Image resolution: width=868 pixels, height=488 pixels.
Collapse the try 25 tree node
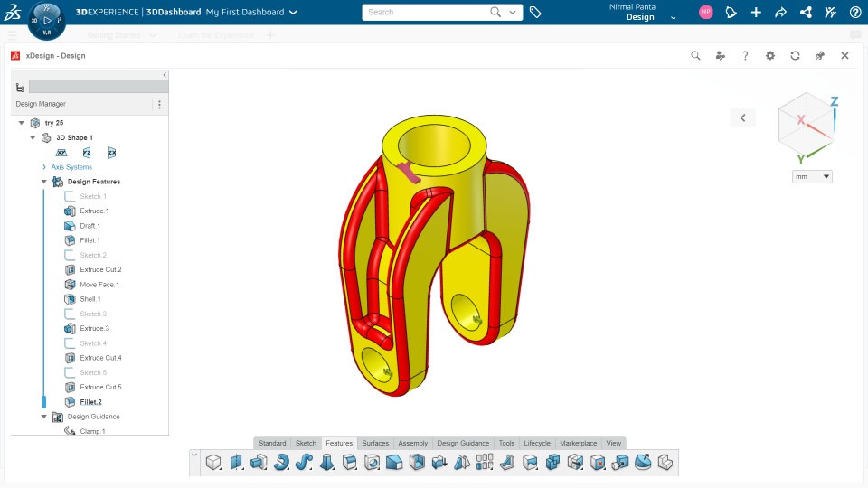coord(21,123)
